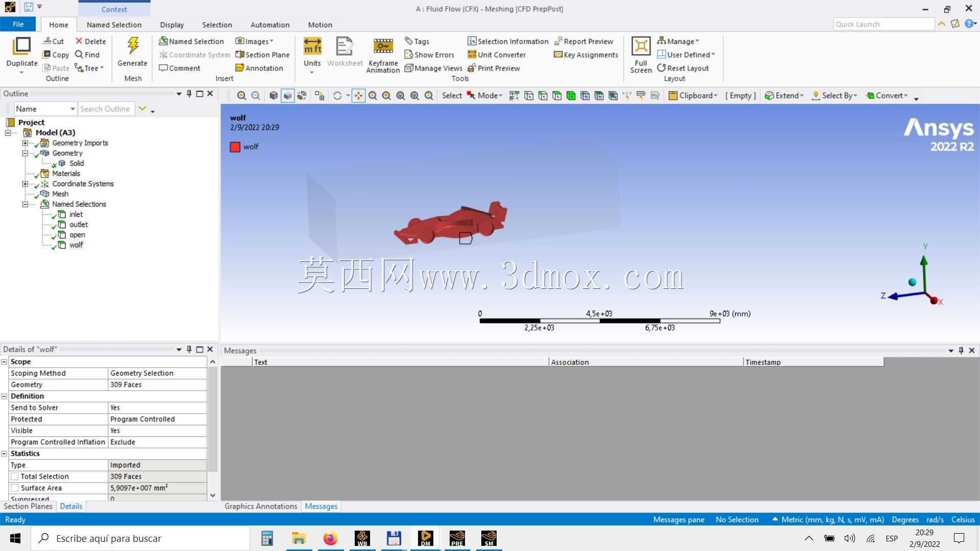
Task: Collapse the Named Selections node
Action: click(25, 204)
